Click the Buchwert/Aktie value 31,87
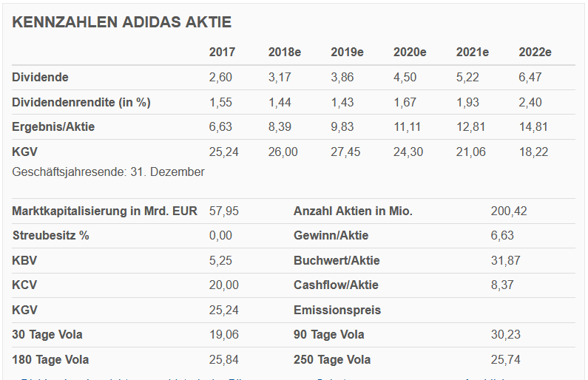 click(506, 260)
